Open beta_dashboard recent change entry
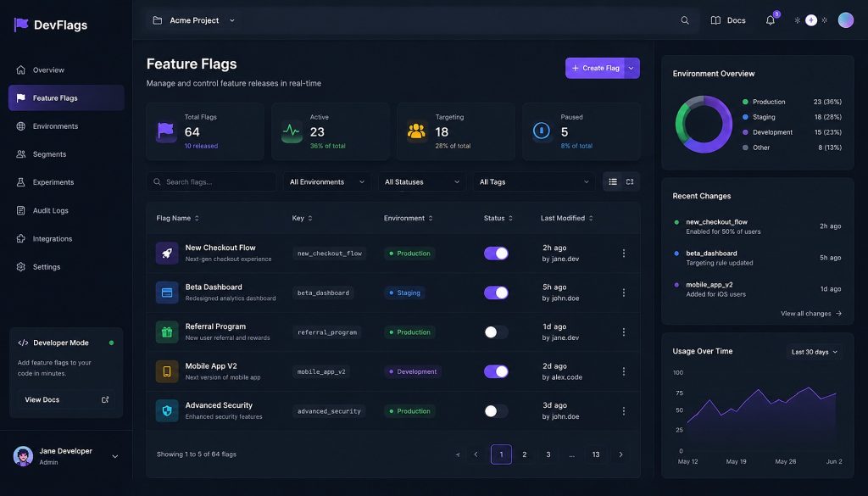The height and width of the screenshot is (496, 868). coord(757,258)
